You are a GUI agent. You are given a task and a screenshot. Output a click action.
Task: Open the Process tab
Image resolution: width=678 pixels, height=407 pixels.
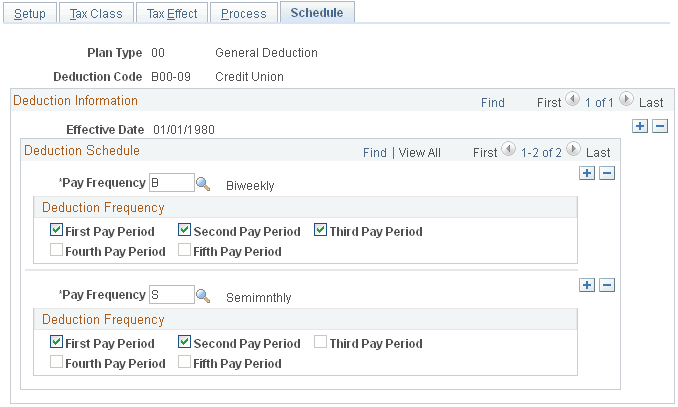pos(243,13)
